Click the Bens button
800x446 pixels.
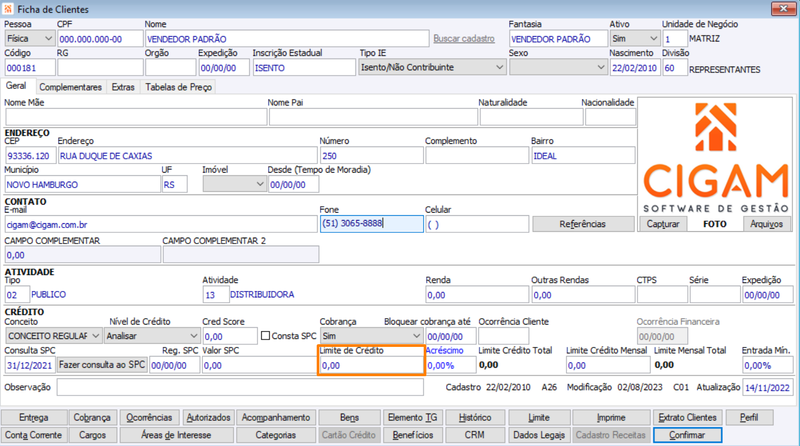(349, 417)
